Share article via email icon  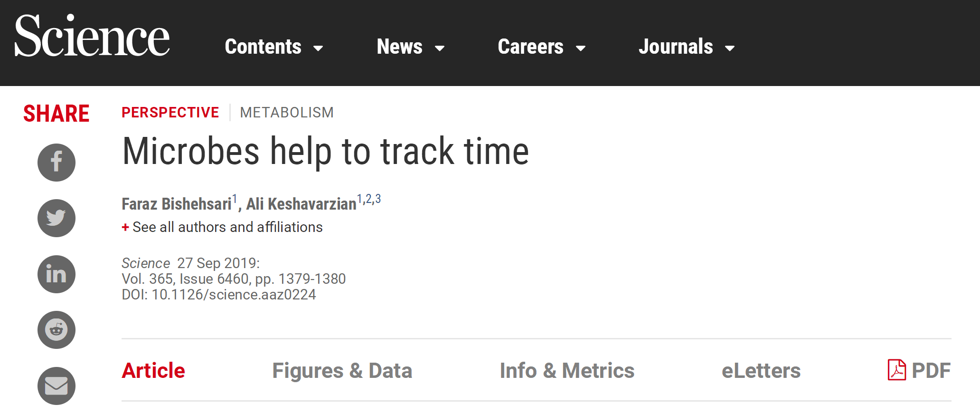pos(57,386)
